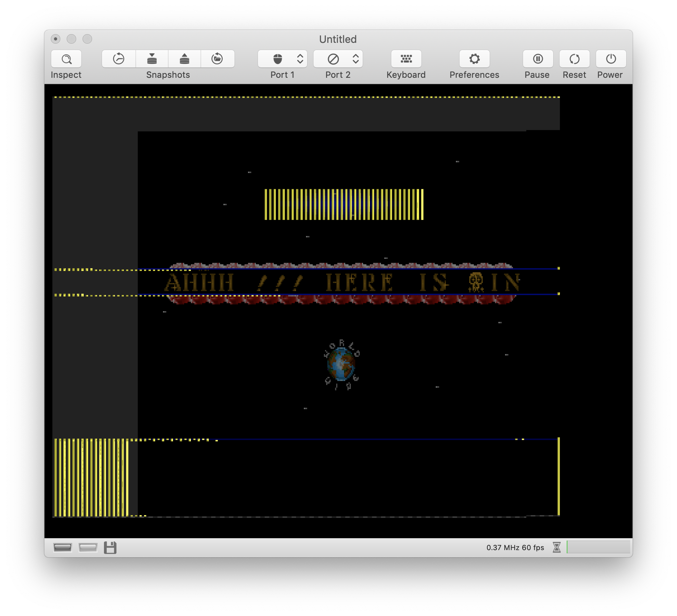This screenshot has width=677, height=616.
Task: Power off the emulator
Action: (611, 59)
